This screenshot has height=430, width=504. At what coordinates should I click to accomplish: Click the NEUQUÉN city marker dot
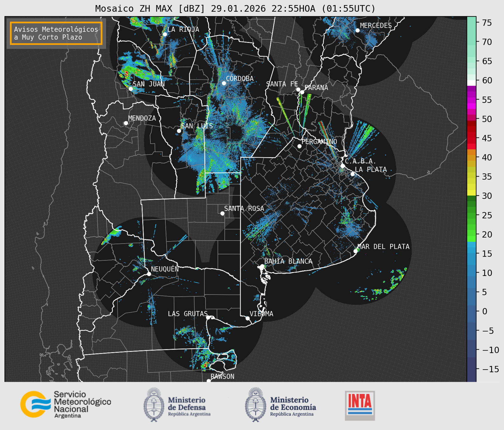(149, 274)
